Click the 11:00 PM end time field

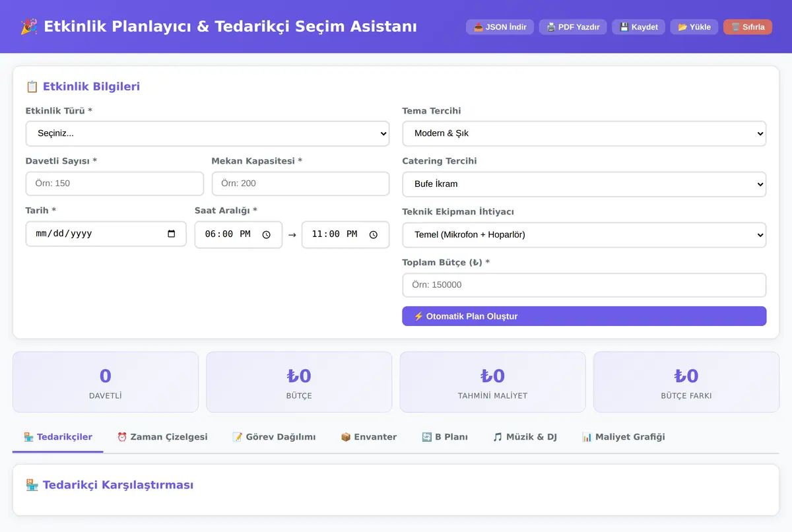pos(345,235)
